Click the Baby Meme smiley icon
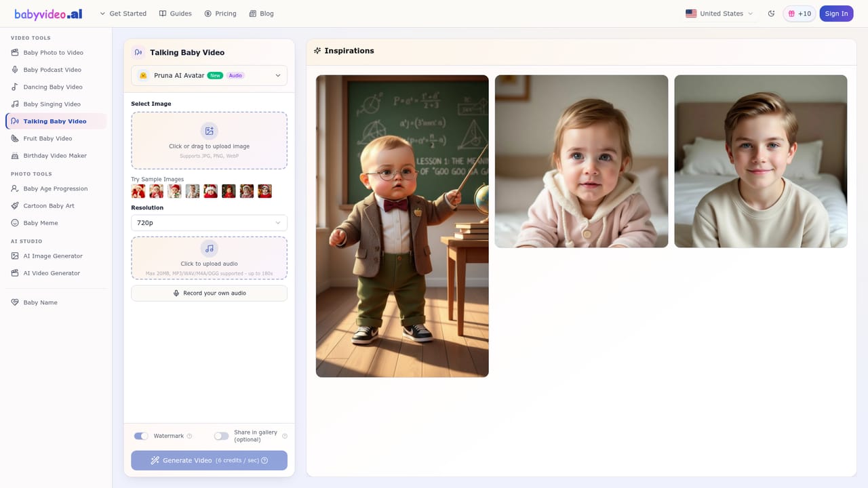This screenshot has width=868, height=488. point(15,222)
